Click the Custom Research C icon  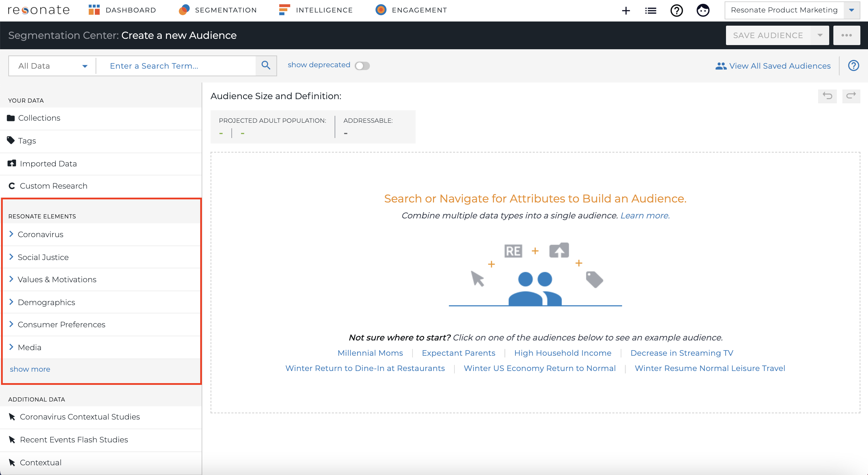pos(12,186)
